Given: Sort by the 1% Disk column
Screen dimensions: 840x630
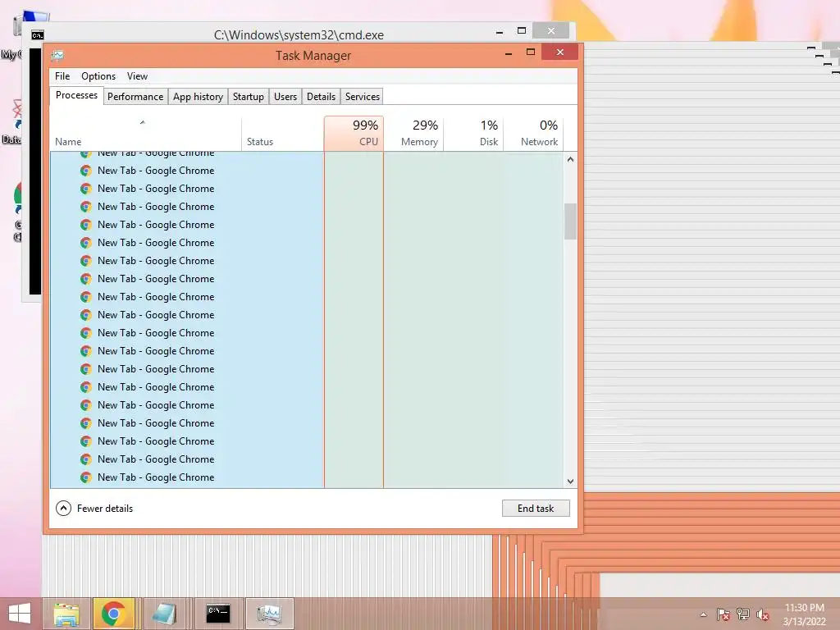Looking at the screenshot, I should (473, 134).
